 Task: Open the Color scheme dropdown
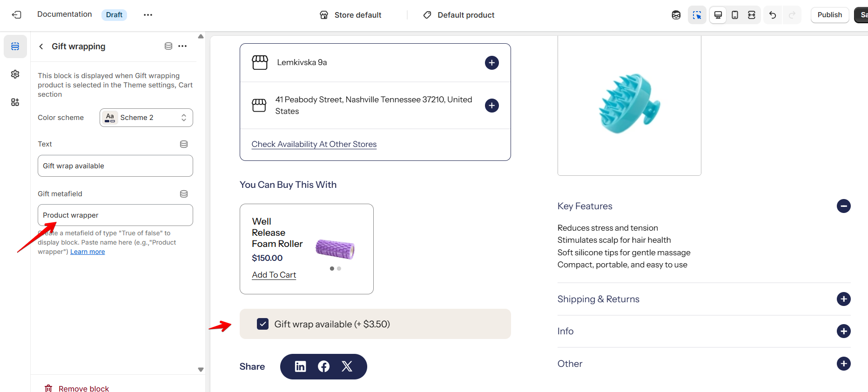[146, 118]
